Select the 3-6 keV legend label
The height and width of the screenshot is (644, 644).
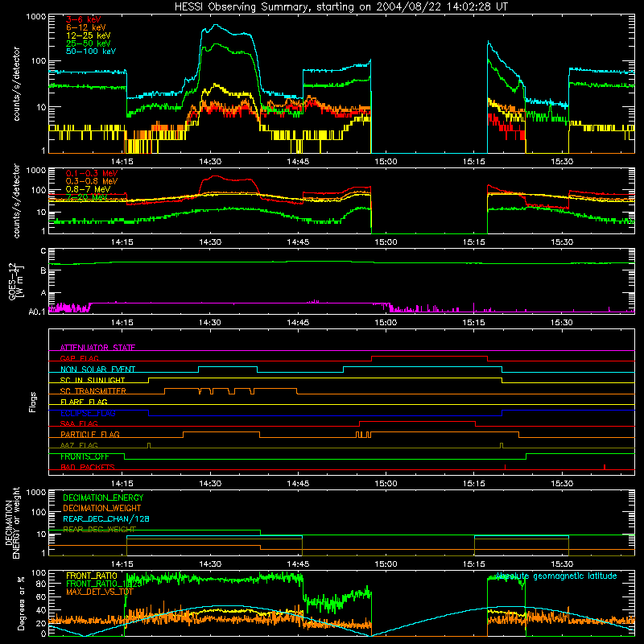coord(84,19)
